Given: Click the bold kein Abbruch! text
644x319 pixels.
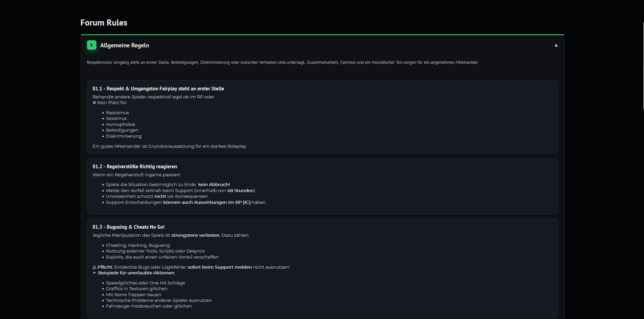Looking at the screenshot, I should [x=214, y=185].
